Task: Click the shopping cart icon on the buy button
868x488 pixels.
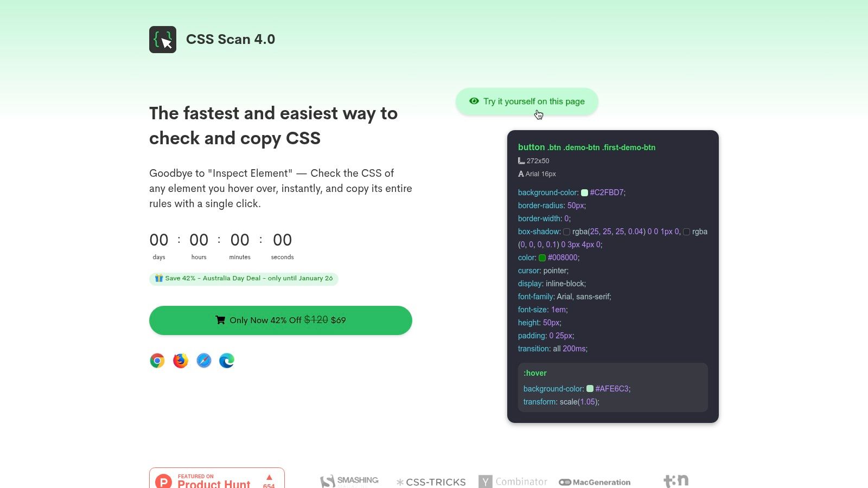Action: 220,320
